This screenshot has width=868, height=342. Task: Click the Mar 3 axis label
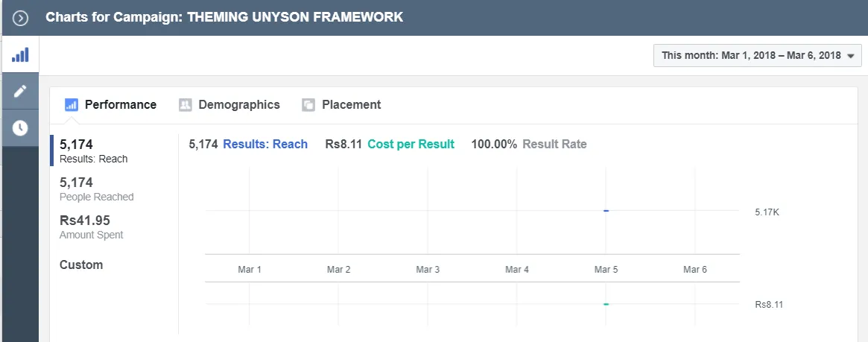point(428,270)
